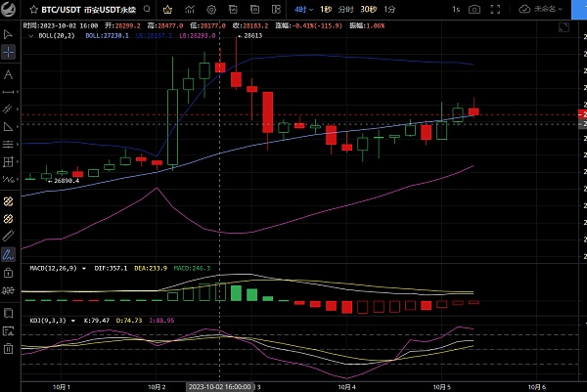Click the search magnifier icon
The height and width of the screenshot is (392, 587).
pos(147,9)
